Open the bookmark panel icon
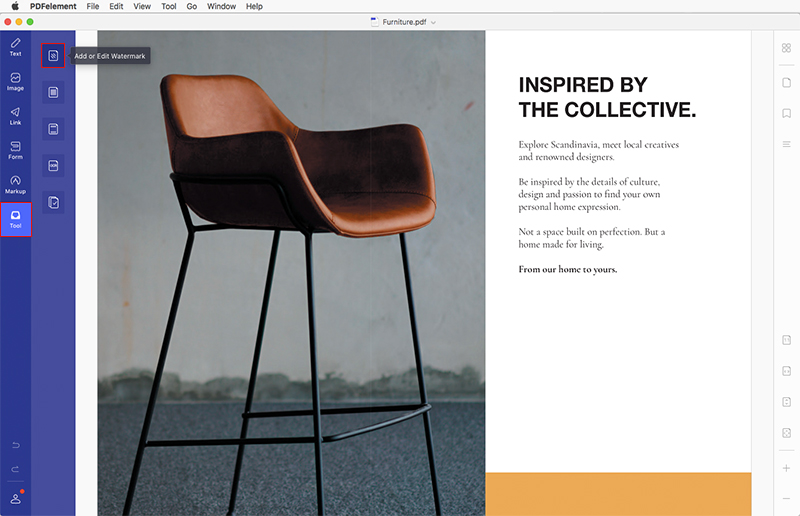The image size is (800, 516). [x=786, y=113]
